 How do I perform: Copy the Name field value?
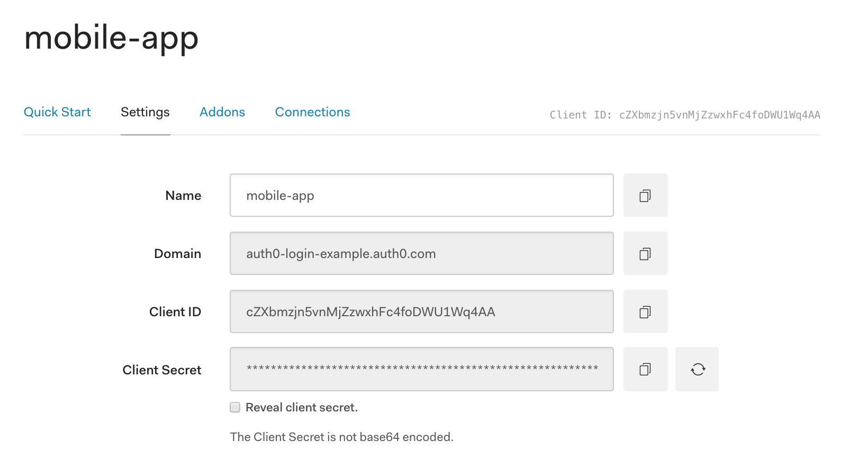click(x=645, y=196)
